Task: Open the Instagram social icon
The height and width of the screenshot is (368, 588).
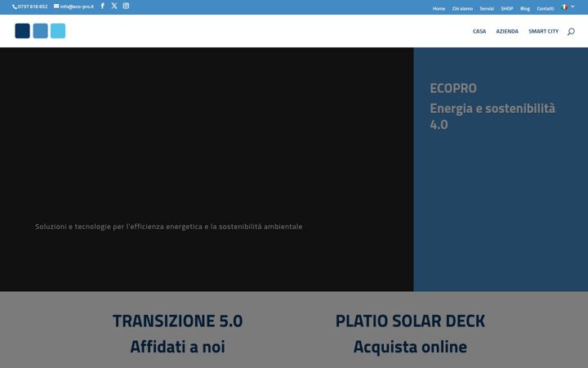Action: click(x=126, y=6)
